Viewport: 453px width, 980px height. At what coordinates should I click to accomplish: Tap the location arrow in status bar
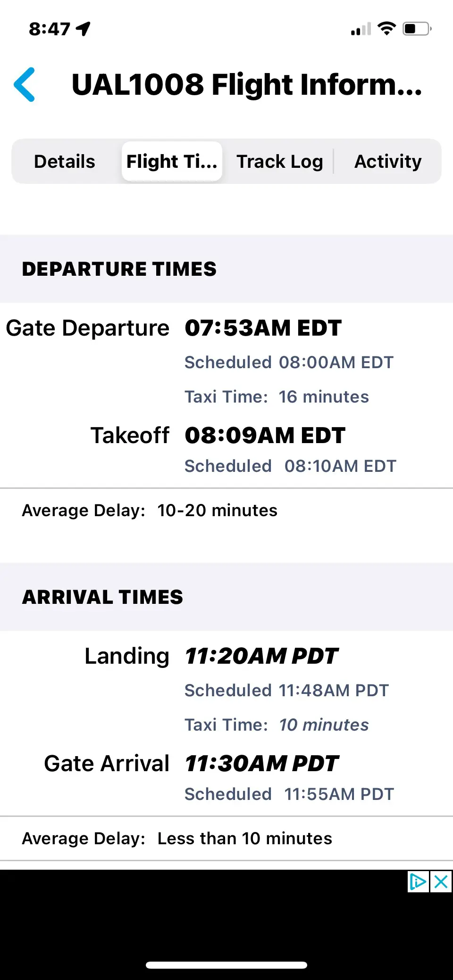(x=84, y=29)
